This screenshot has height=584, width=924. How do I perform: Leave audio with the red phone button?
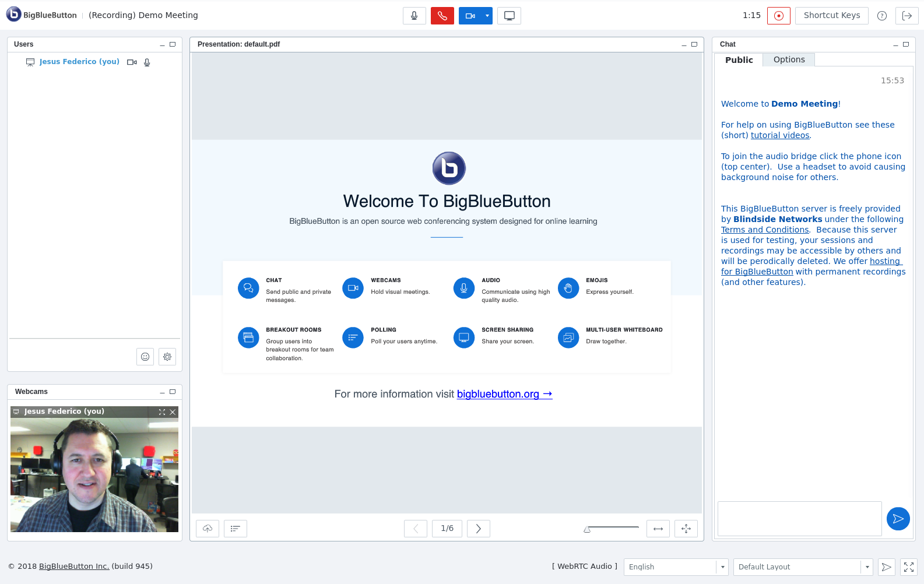click(x=442, y=16)
